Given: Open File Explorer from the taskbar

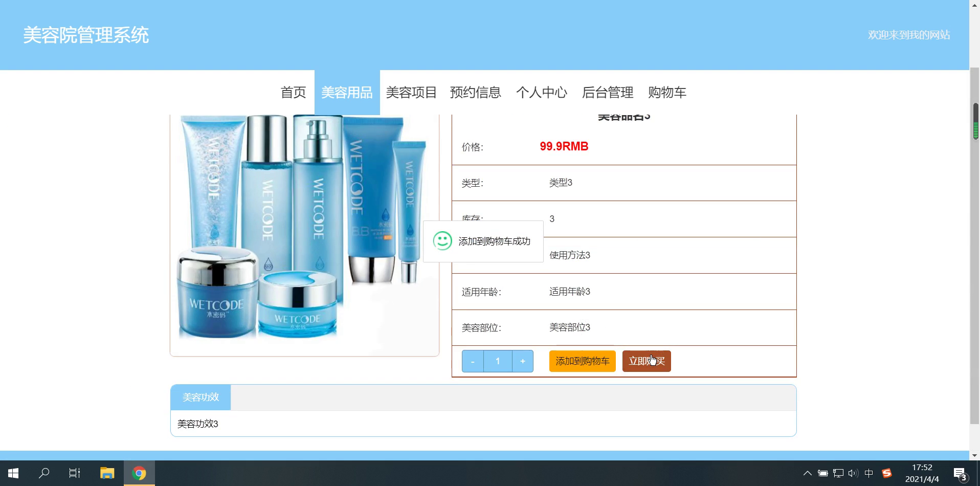Looking at the screenshot, I should click(x=107, y=473).
